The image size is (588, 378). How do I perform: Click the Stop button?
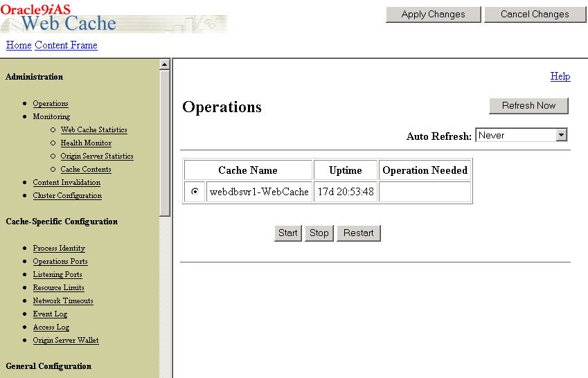(x=319, y=233)
